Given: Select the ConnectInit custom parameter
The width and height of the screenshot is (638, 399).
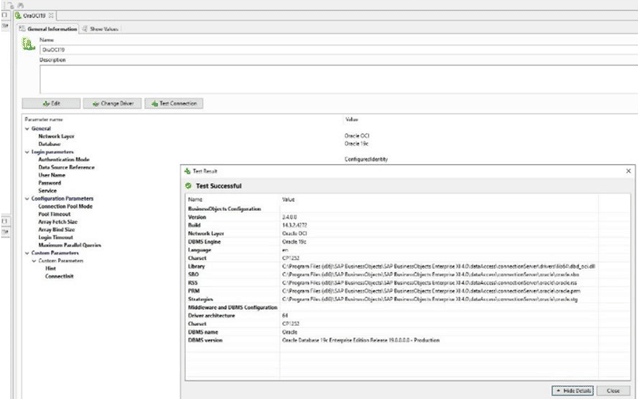Looking at the screenshot, I should [x=59, y=276].
